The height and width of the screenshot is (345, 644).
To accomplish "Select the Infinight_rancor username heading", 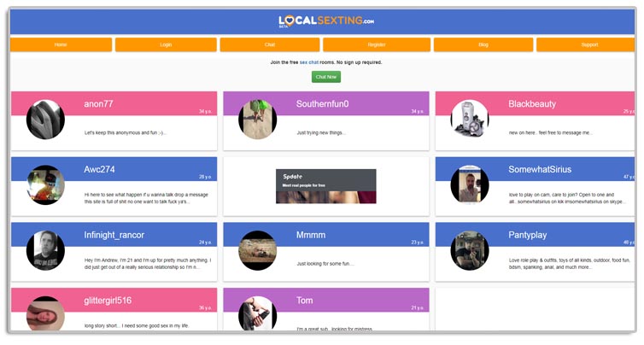I will pyautogui.click(x=114, y=235).
